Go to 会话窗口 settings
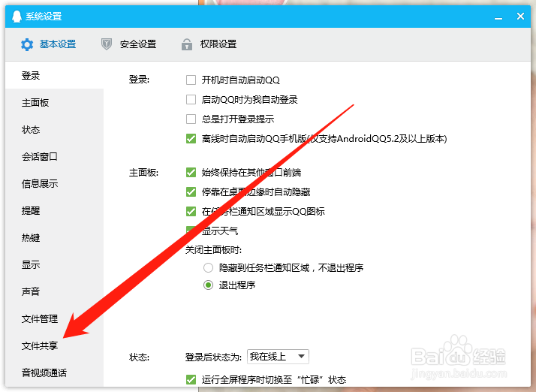The height and width of the screenshot is (392, 536). click(x=54, y=157)
